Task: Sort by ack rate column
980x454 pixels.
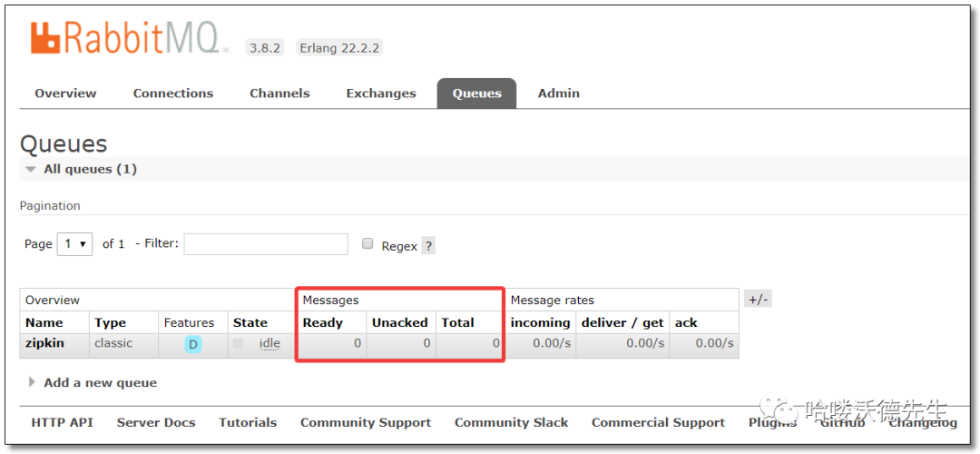Action: pos(686,322)
